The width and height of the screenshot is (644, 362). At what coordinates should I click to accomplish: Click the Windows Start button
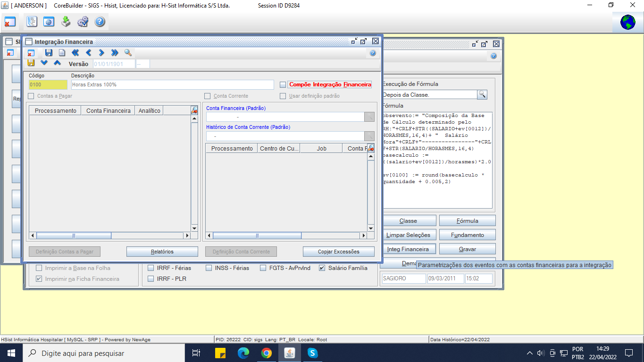tap(11, 353)
